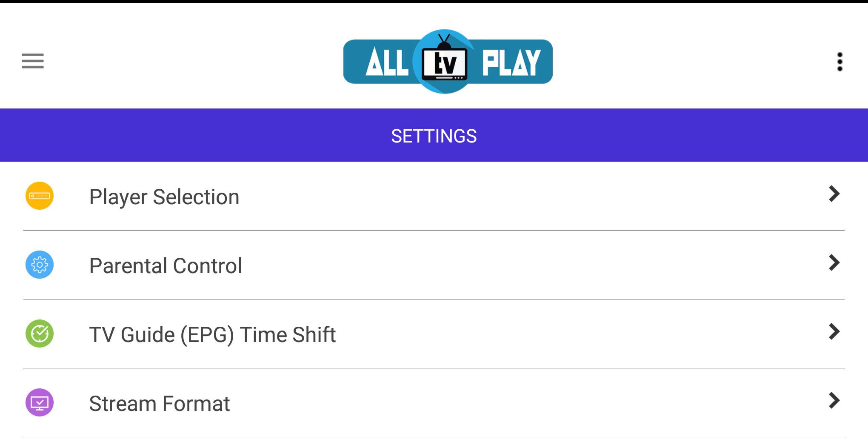Click the blue gear Parental Control icon
Viewport: 868px width, 439px height.
tap(40, 265)
